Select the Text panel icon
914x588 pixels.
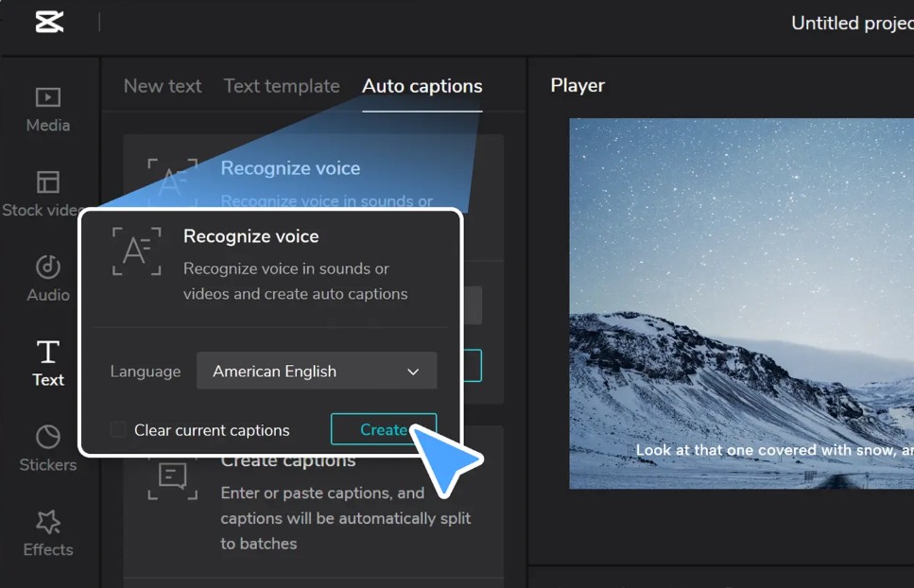[48, 352]
